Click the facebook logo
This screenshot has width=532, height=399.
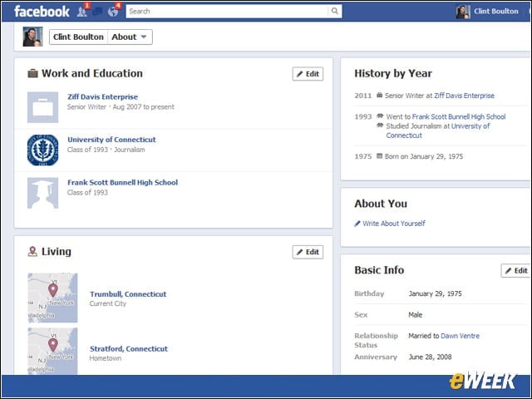click(42, 12)
